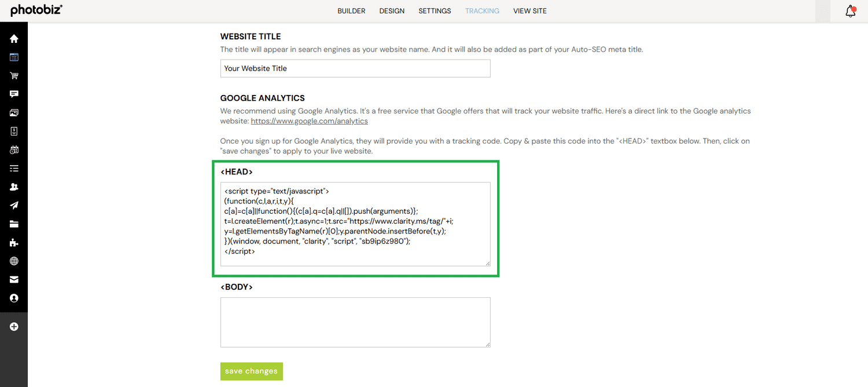Viewport: 868px width, 387px height.
Task: Open the image galleries icon
Action: [14, 113]
